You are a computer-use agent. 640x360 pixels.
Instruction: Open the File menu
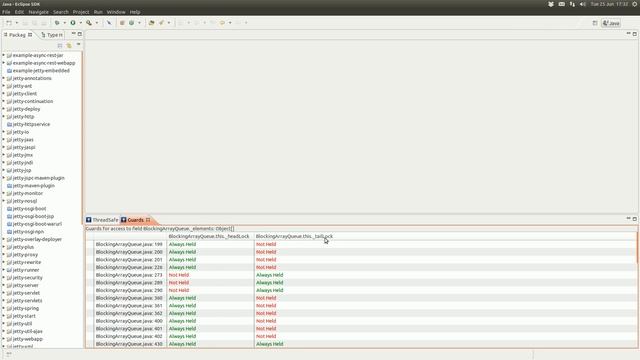(6, 12)
